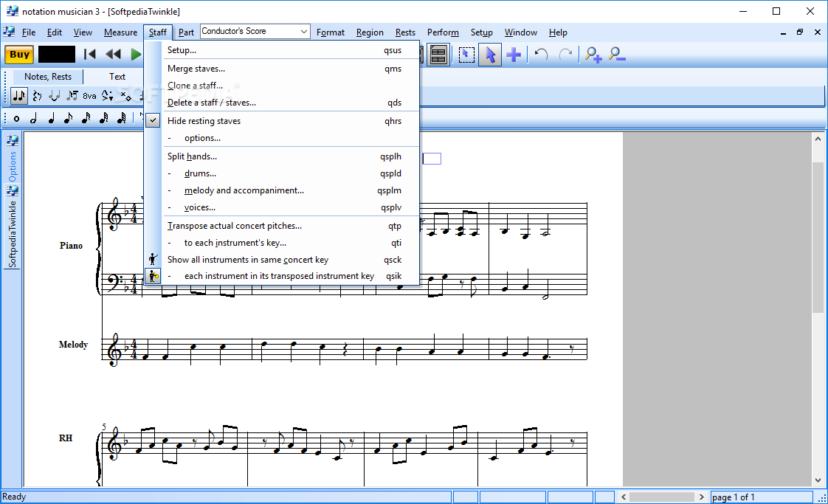828x504 pixels.
Task: Open the Perform menu
Action: pyautogui.click(x=443, y=32)
